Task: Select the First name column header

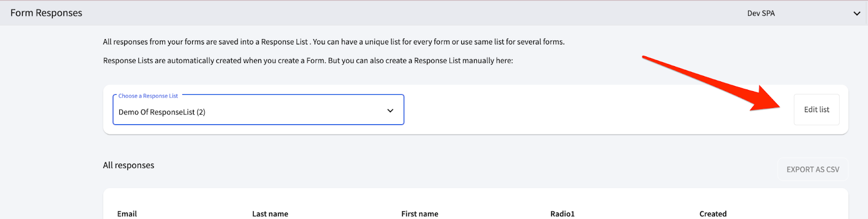Action: 419,214
